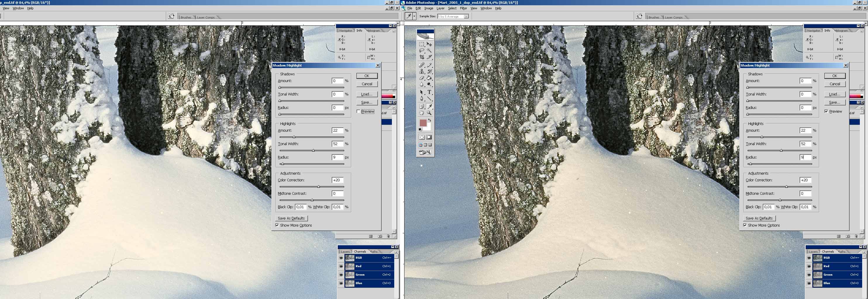Viewport: 868px width, 299px height.
Task: Switch to Quick Mask mode
Action: click(x=429, y=137)
